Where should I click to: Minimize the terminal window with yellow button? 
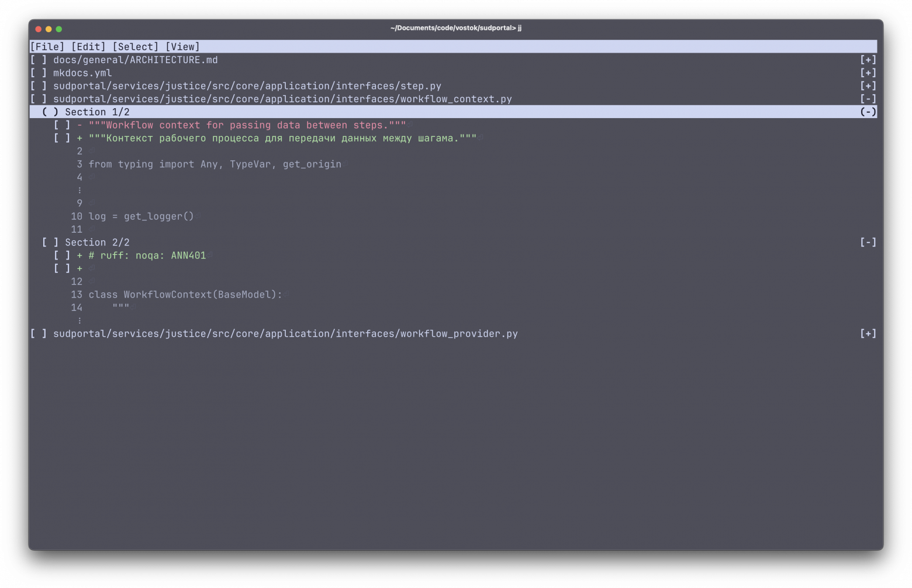coord(49,29)
